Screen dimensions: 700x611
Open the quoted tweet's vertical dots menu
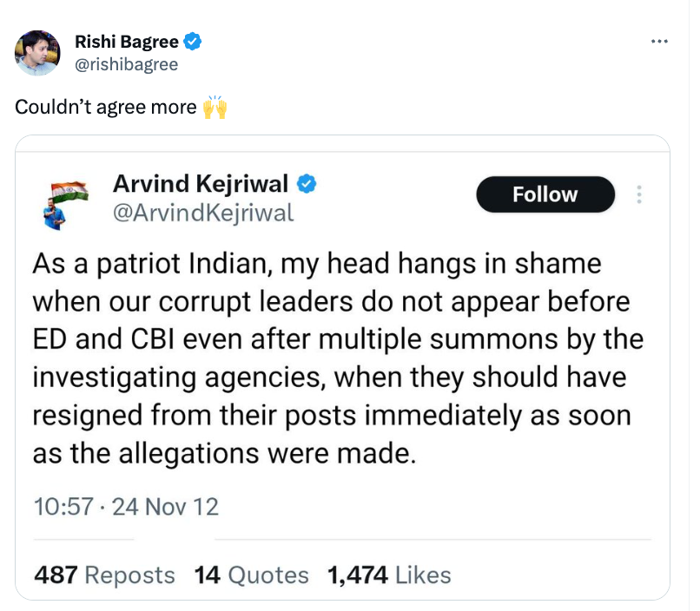point(639,194)
